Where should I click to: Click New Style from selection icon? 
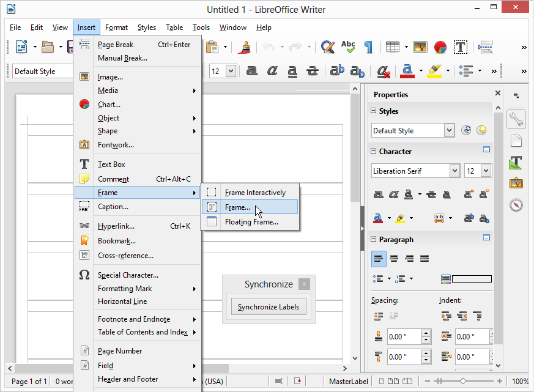pyautogui.click(x=481, y=130)
